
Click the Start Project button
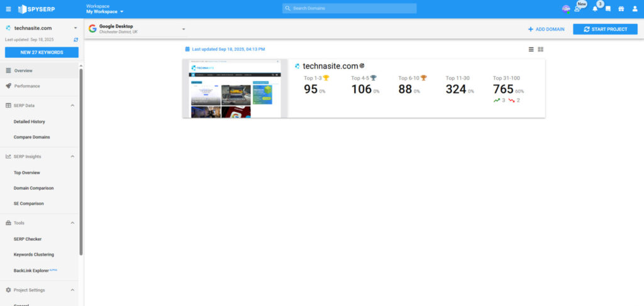(x=605, y=29)
